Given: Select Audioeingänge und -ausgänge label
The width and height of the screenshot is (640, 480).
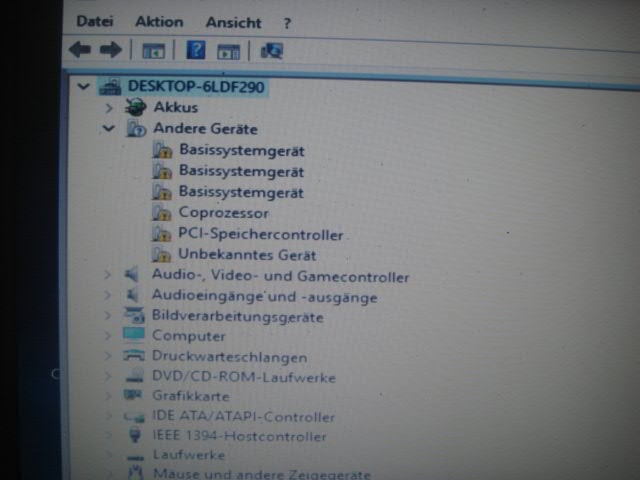Looking at the screenshot, I should tap(264, 296).
